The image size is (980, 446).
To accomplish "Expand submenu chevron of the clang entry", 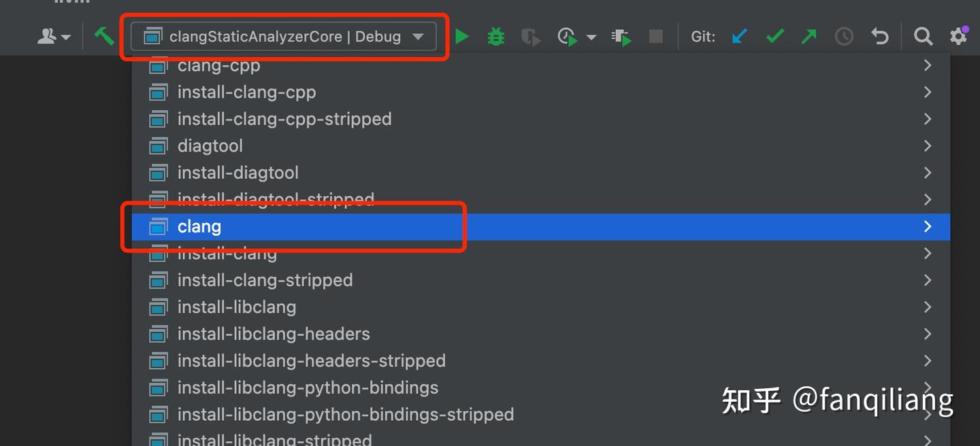I will click(x=927, y=226).
